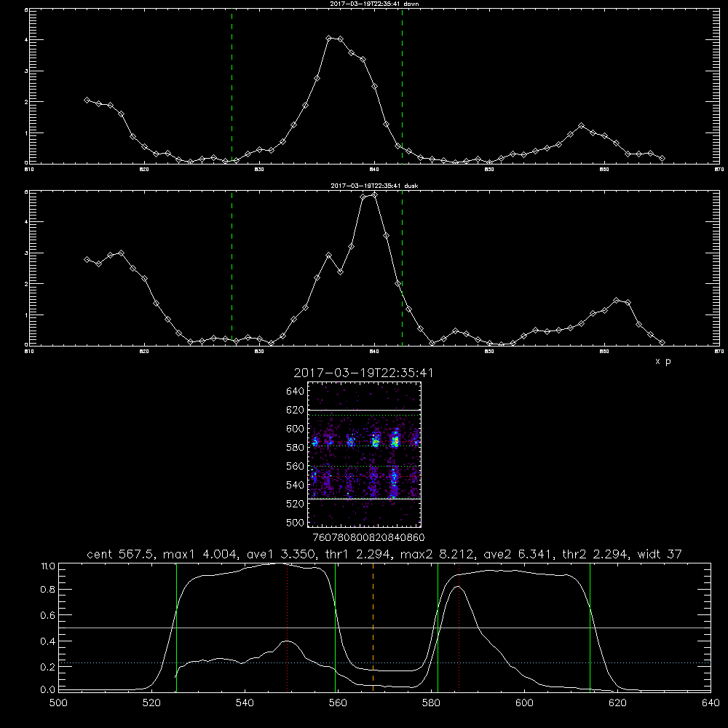Click the large "2017-03-19T22:35:41" heading above the image
This screenshot has width=728, height=728.
[363, 373]
